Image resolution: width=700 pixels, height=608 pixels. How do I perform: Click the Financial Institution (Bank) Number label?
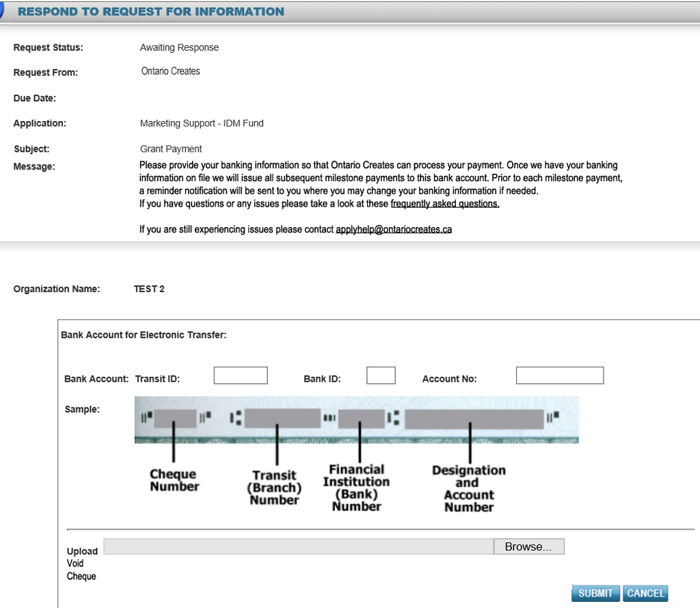click(x=356, y=488)
